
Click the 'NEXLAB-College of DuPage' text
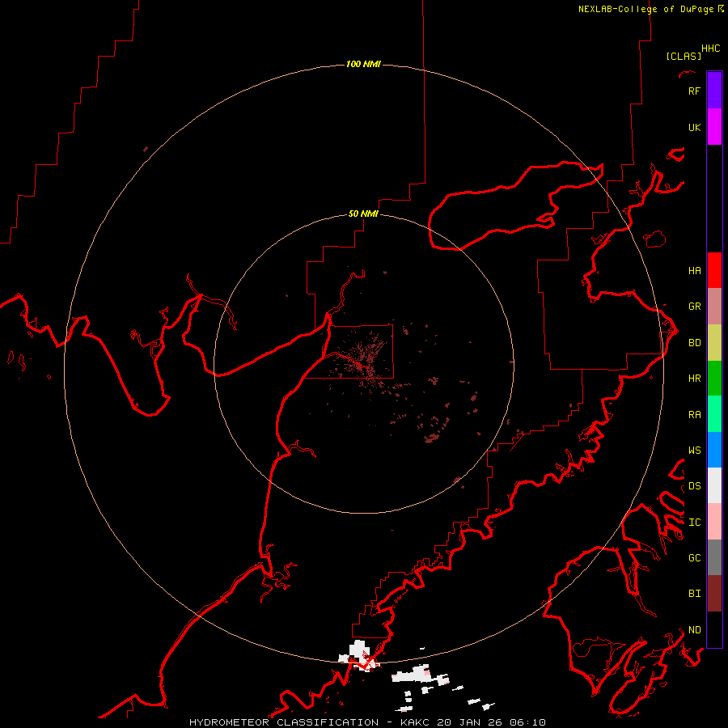point(645,9)
